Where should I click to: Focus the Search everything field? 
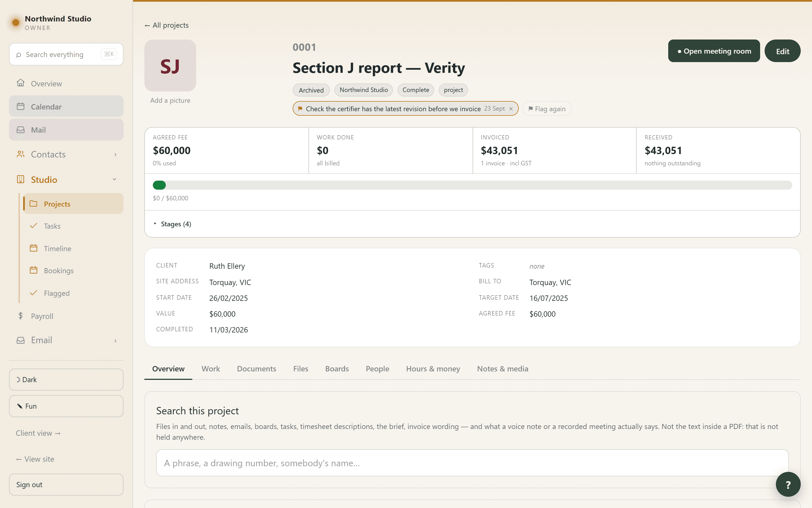66,54
